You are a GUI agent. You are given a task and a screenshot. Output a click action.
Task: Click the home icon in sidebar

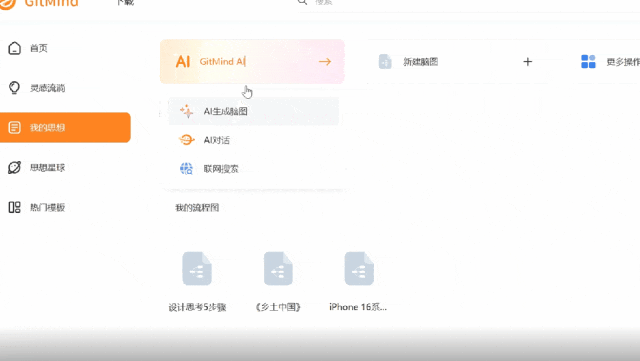point(14,48)
